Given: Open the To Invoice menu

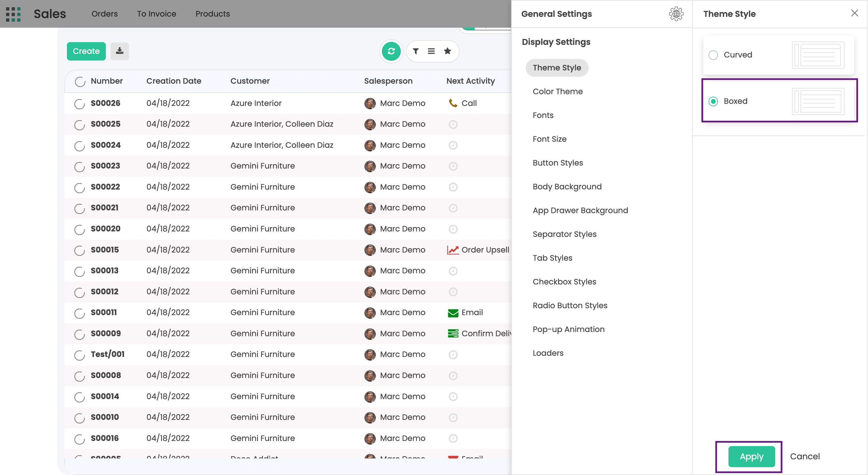Looking at the screenshot, I should click(x=156, y=14).
